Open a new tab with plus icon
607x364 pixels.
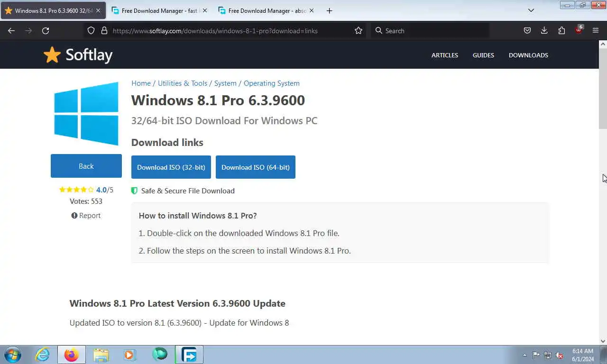tap(329, 10)
